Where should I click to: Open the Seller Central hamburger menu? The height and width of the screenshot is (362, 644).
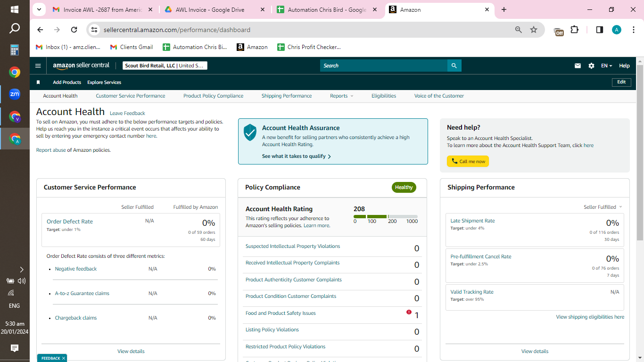click(x=38, y=66)
